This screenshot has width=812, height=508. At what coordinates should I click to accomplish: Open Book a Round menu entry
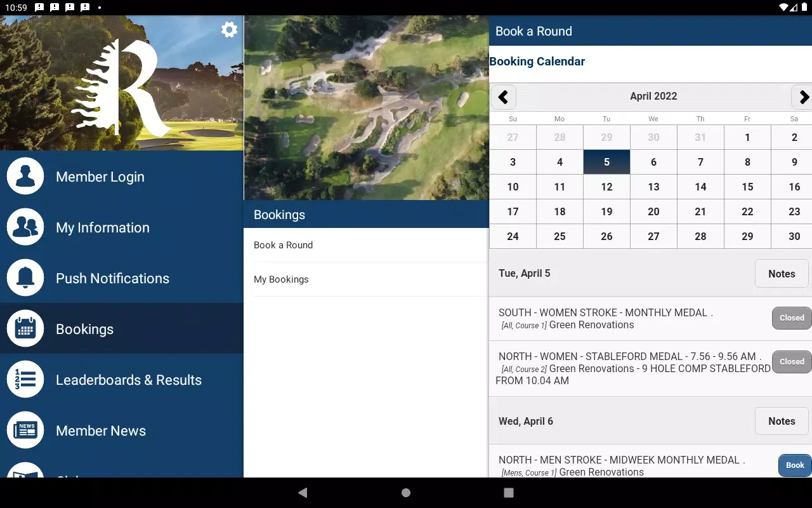click(365, 245)
